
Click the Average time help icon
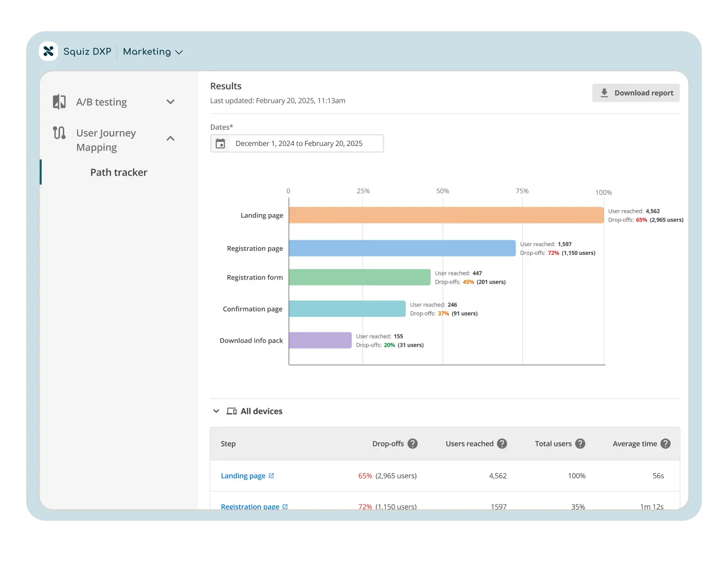click(665, 444)
